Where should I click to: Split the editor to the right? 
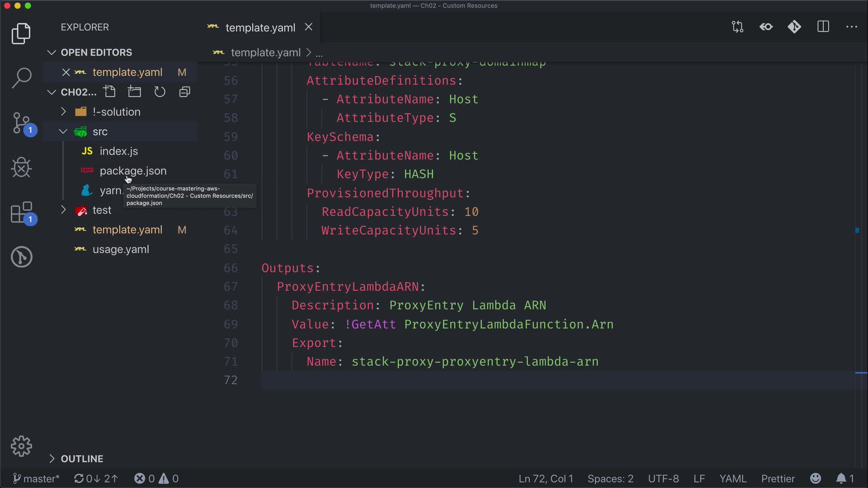point(823,27)
